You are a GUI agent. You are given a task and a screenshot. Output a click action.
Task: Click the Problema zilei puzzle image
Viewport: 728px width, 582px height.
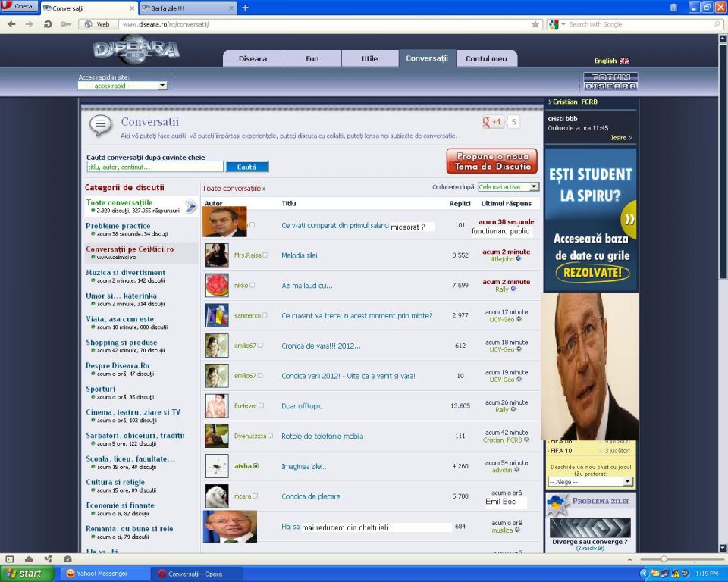[x=590, y=527]
